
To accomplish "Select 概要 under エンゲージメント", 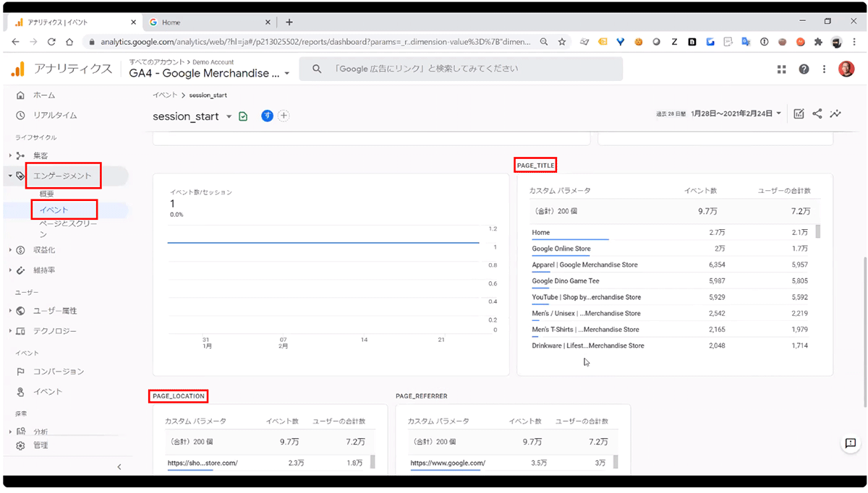I will 46,194.
